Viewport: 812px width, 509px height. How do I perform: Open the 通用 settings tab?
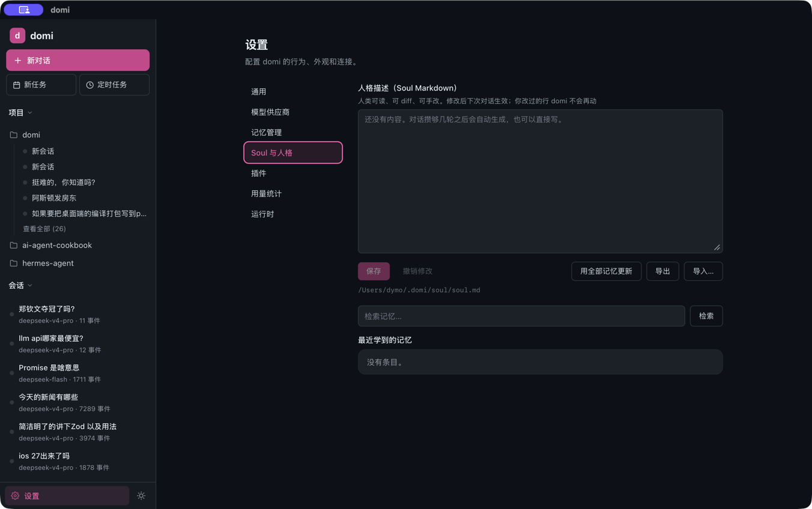pyautogui.click(x=293, y=92)
